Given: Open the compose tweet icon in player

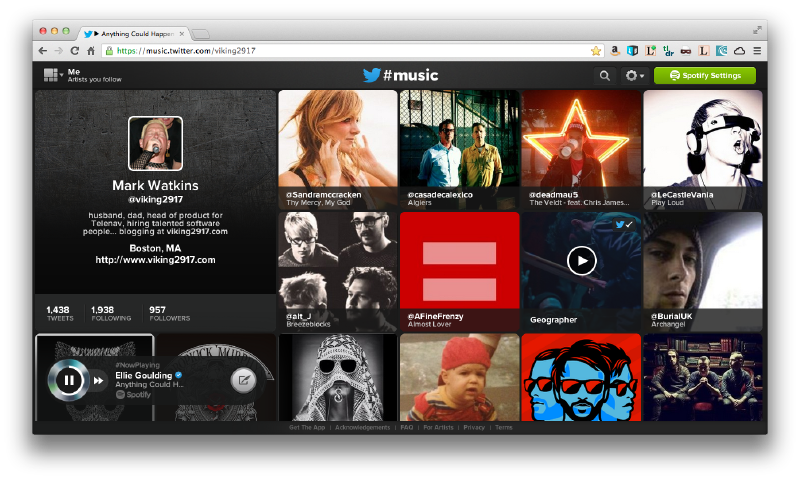Looking at the screenshot, I should tap(243, 380).
